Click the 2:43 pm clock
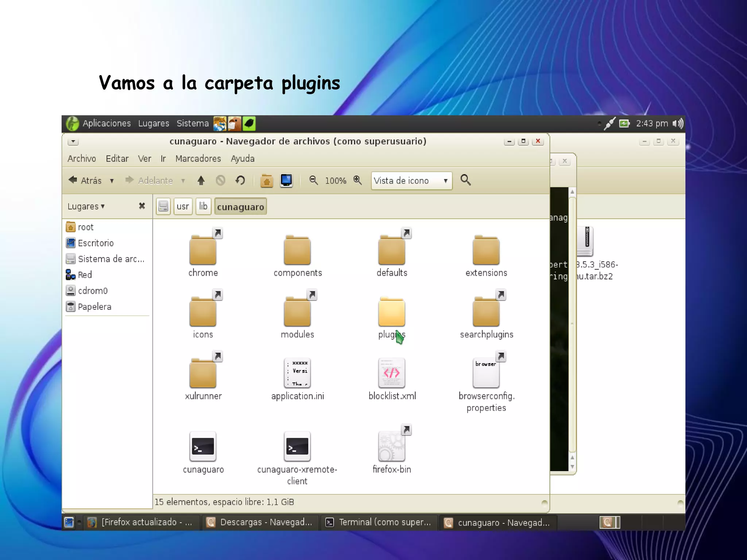Screen dimensions: 747x560 tap(652, 124)
